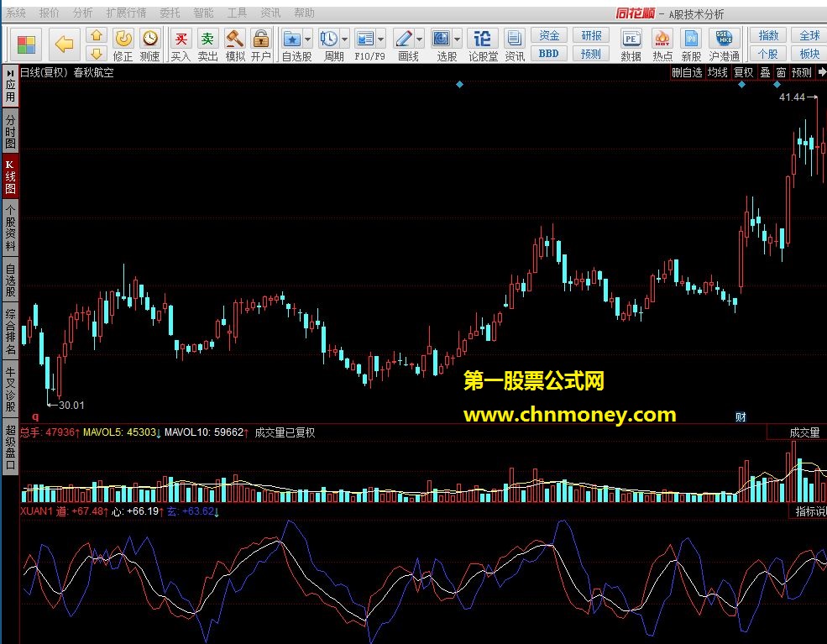Expand the 自选股 dropdown arrow
Image resolution: width=827 pixels, height=644 pixels.
click(307, 39)
